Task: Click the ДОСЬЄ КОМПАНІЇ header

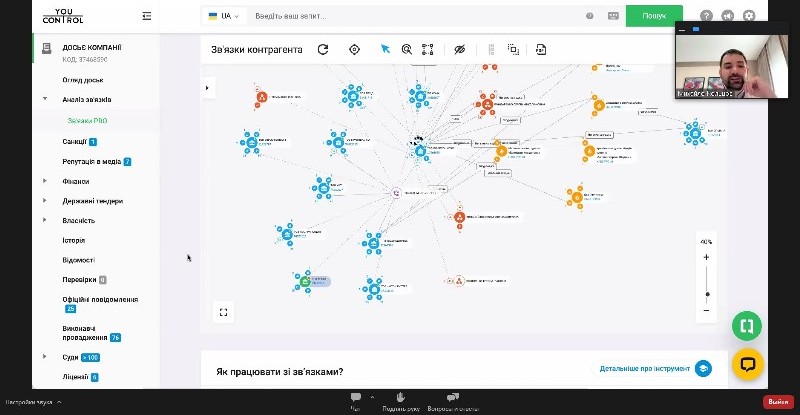Action: coord(92,47)
